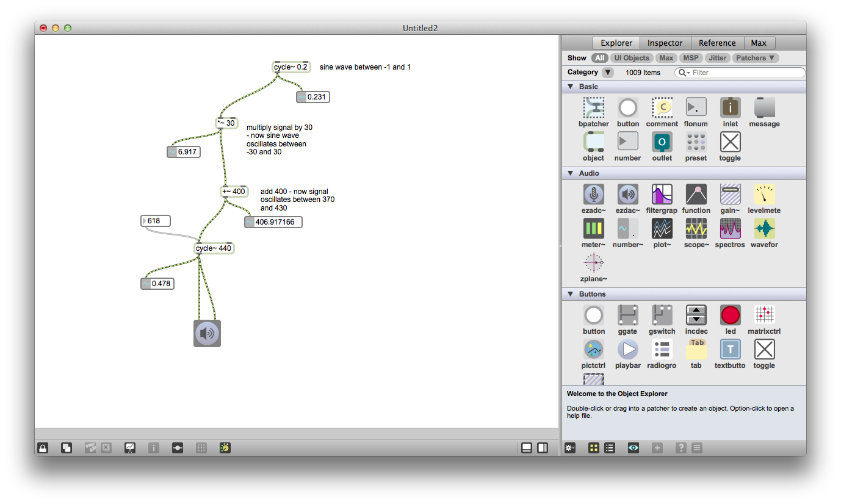This screenshot has width=841, height=504.
Task: Filter by Max objects
Action: coord(666,58)
